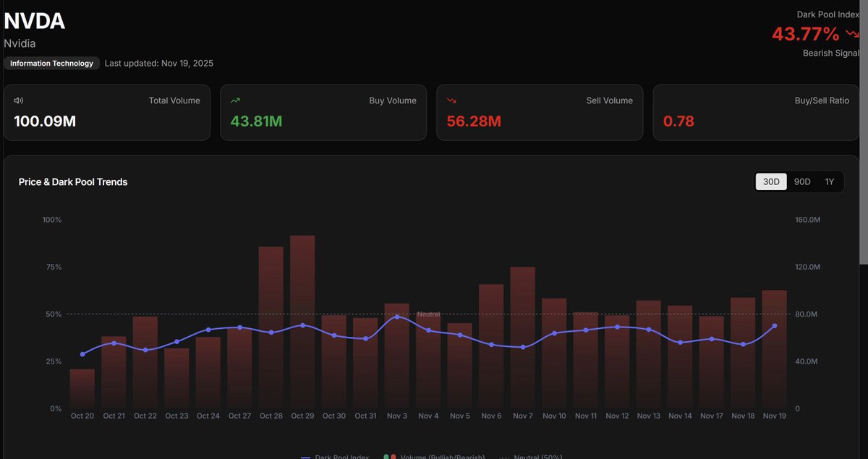Click the Information Technology sector tag
Viewport: 868px width, 459px height.
point(51,64)
